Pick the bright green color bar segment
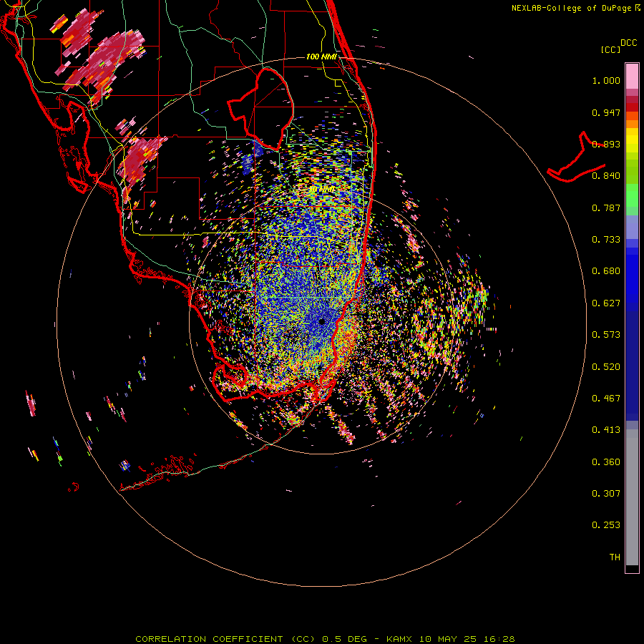644x644 pixels. coord(632,195)
